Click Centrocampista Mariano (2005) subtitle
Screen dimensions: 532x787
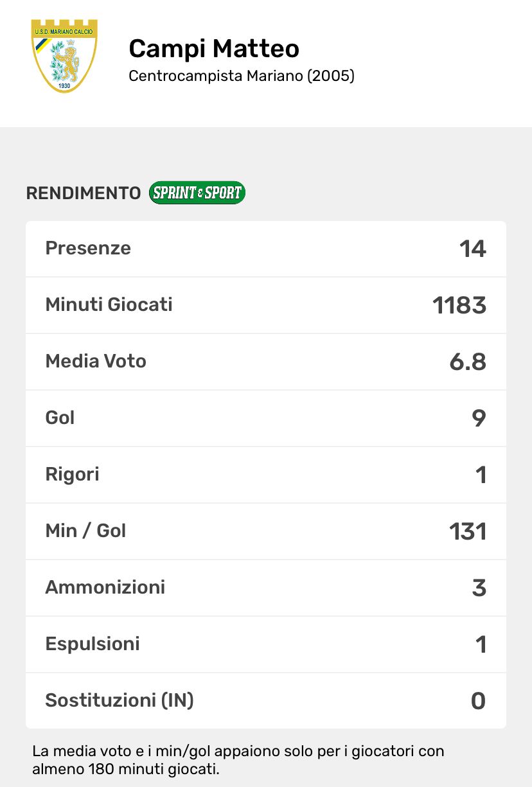242,76
